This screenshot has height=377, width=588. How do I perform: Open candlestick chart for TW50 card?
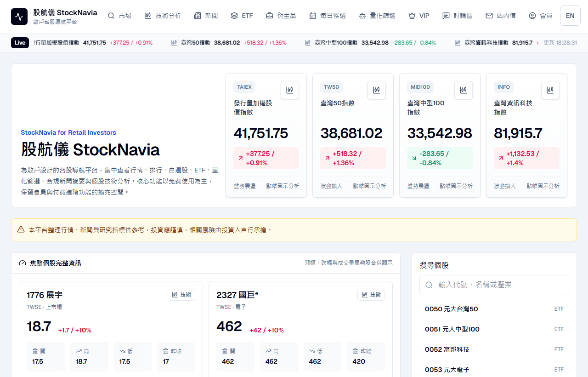(377, 90)
